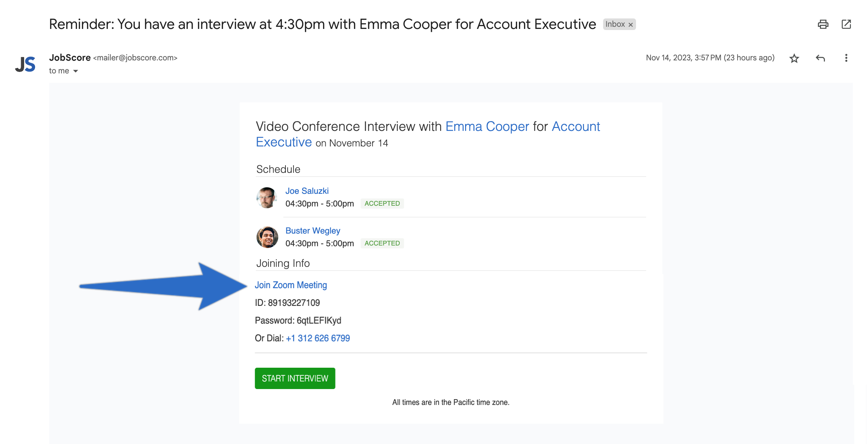Print this email using the printer icon
This screenshot has height=444, width=868.
[x=823, y=24]
